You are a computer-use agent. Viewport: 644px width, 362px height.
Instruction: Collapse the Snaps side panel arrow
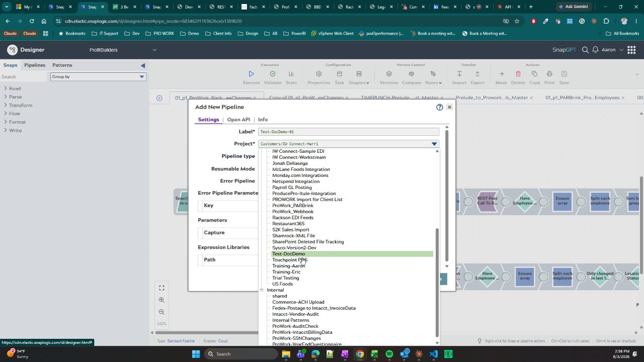point(143,65)
